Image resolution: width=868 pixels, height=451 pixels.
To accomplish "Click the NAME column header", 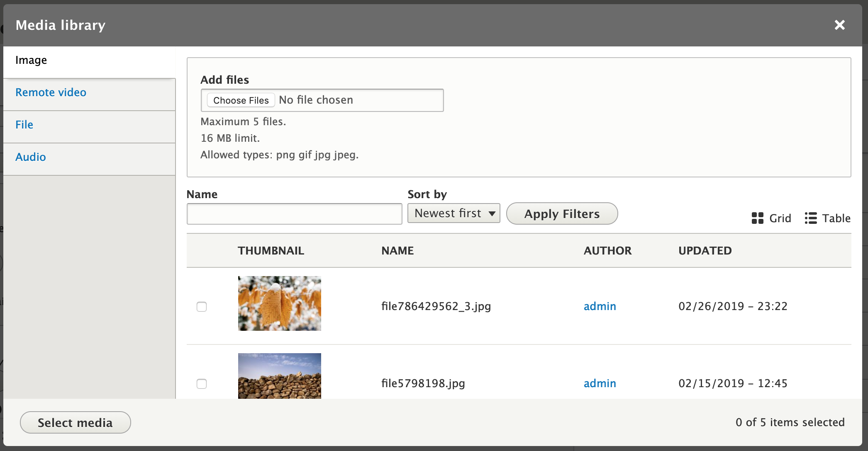I will [397, 251].
